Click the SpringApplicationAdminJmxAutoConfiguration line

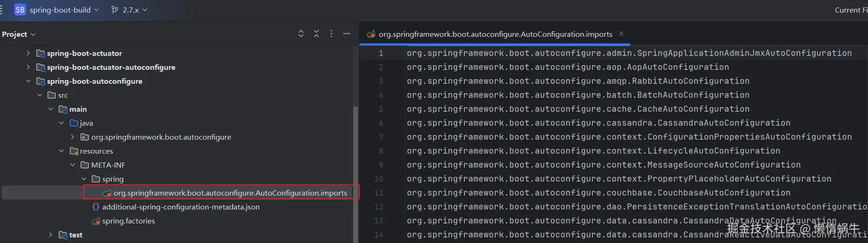(x=629, y=53)
